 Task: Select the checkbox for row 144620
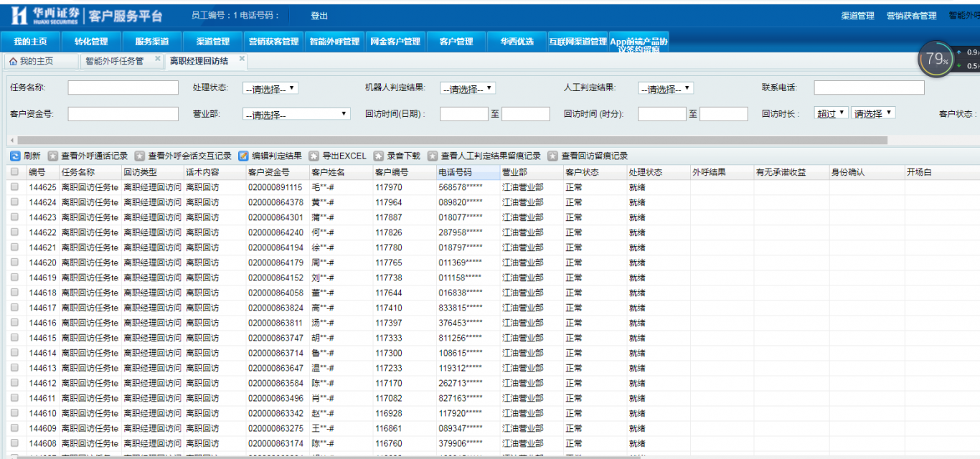point(14,262)
